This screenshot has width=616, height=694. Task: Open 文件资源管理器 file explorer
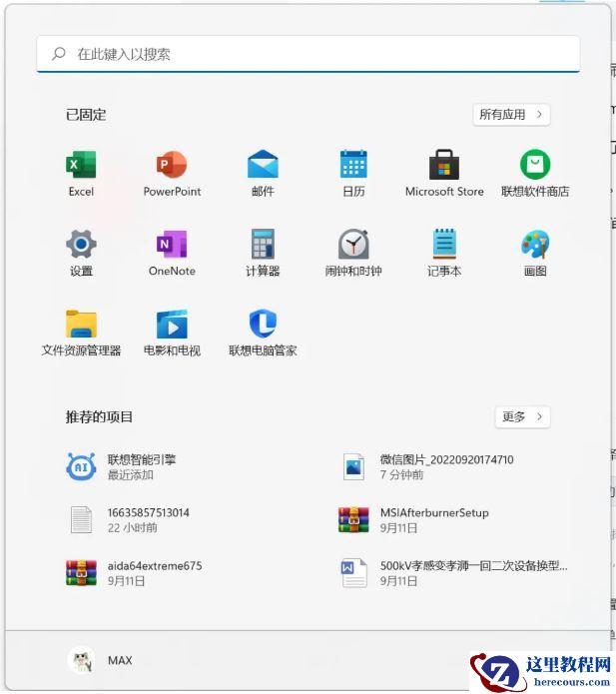coord(81,333)
